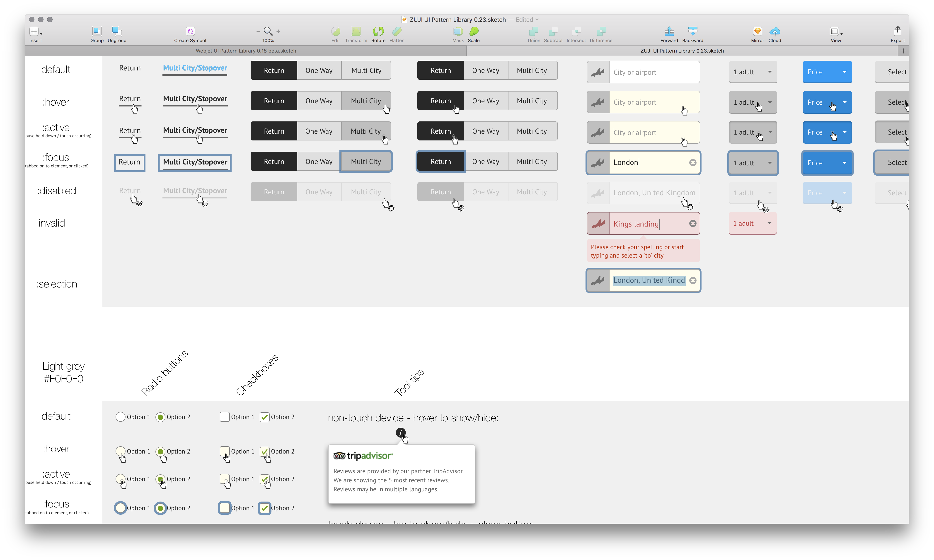Clear the focused London field
Viewport: 934px width, 560px height.
coord(692,163)
